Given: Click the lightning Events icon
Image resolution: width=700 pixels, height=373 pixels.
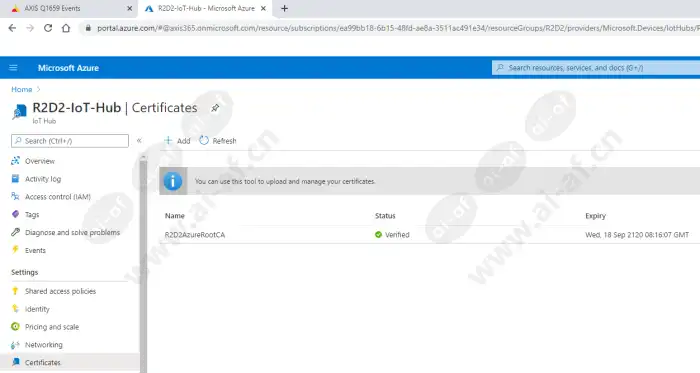Looking at the screenshot, I should (16, 249).
